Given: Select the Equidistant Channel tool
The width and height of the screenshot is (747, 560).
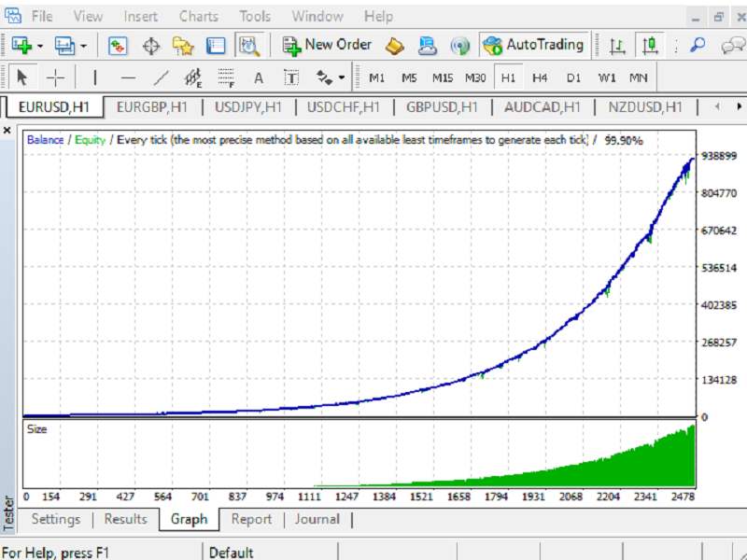Looking at the screenshot, I should click(x=193, y=77).
